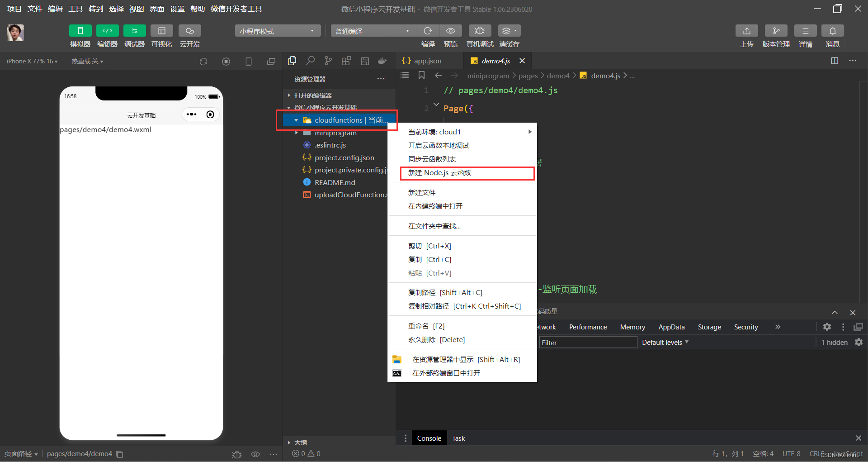Choose 在内建终端中打开 menu item
868x462 pixels.
pyautogui.click(x=462, y=206)
